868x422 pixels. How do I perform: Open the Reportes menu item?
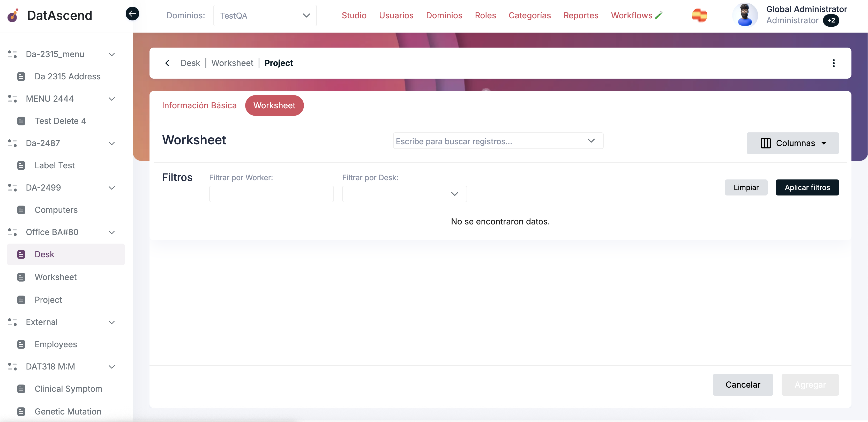[581, 16]
